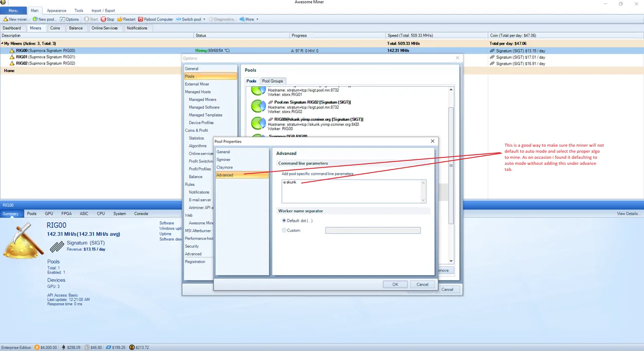644x351 pixels.
Task: Select General in Pool Properties sidebar
Action: 242,152
